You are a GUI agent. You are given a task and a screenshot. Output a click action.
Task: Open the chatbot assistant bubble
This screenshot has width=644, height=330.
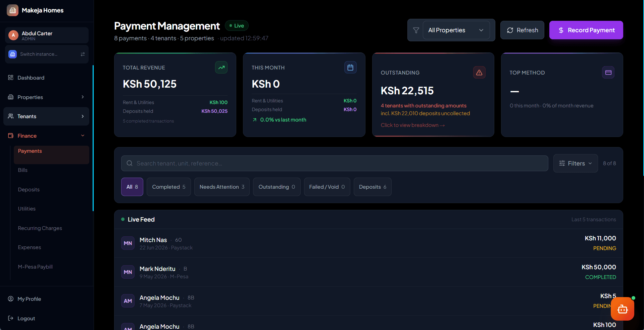click(x=623, y=309)
